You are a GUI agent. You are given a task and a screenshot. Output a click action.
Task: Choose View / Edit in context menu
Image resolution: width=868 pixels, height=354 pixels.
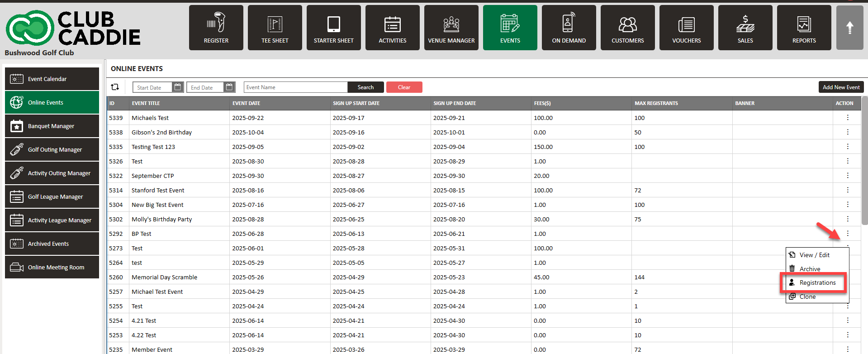coord(814,255)
